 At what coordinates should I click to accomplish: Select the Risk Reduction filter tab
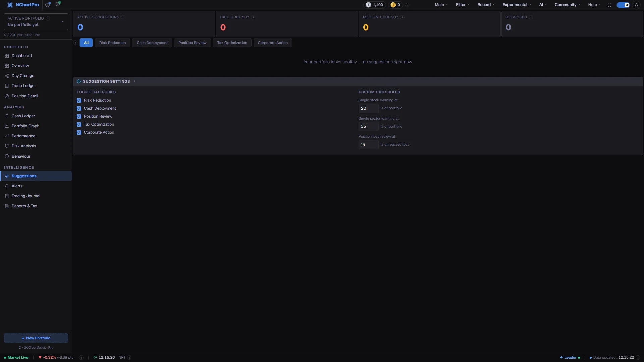tap(112, 43)
